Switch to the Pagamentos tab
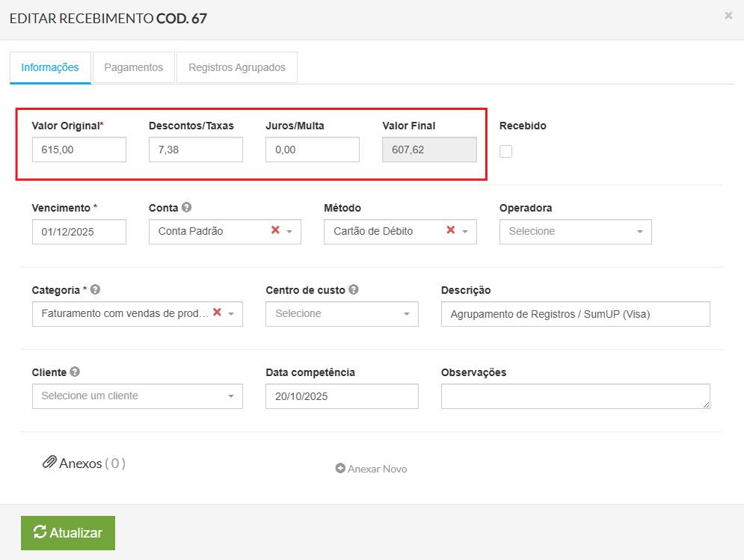Image resolution: width=744 pixels, height=560 pixels. point(133,67)
